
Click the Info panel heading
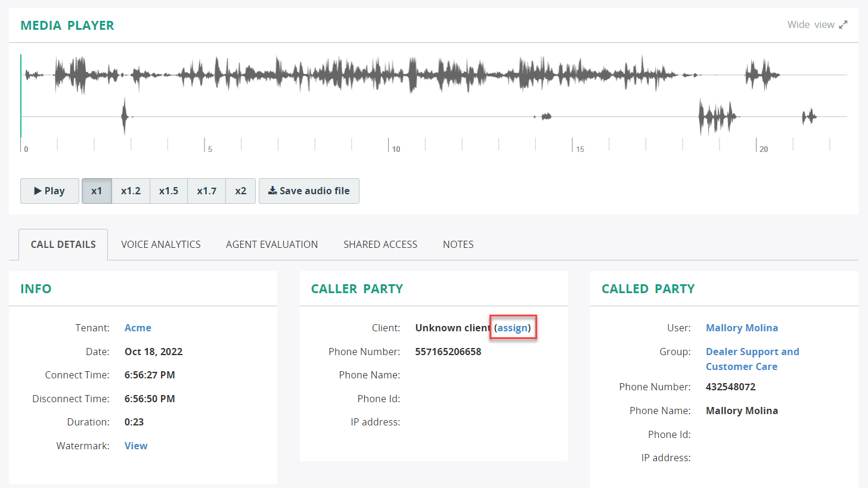pos(36,289)
